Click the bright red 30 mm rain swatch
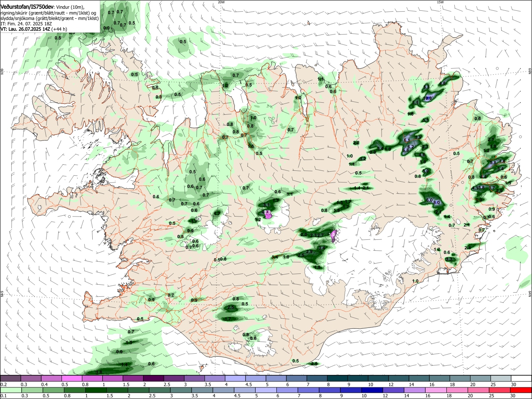532x399 pixels. [521, 390]
